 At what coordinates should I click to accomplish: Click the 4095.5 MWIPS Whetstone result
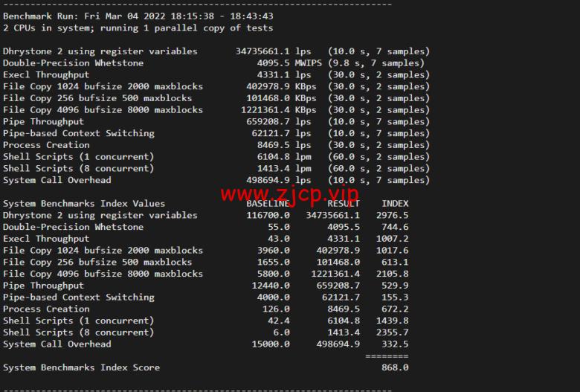pyautogui.click(x=289, y=63)
